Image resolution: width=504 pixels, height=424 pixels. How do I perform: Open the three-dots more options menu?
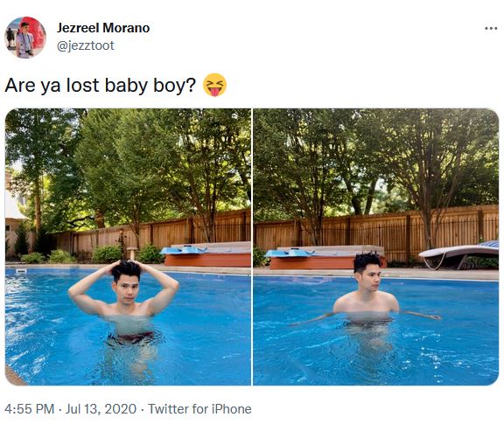click(x=491, y=29)
